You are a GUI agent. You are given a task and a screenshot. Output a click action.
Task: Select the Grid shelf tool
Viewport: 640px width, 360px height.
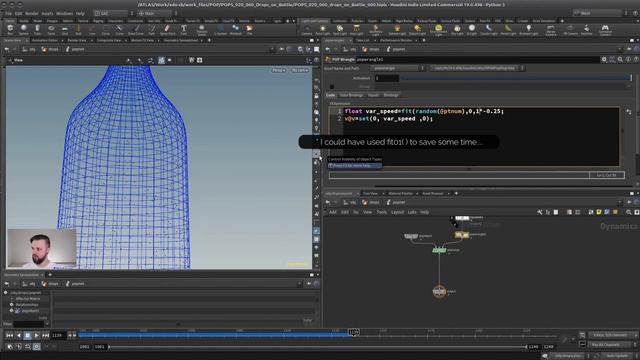64,29
